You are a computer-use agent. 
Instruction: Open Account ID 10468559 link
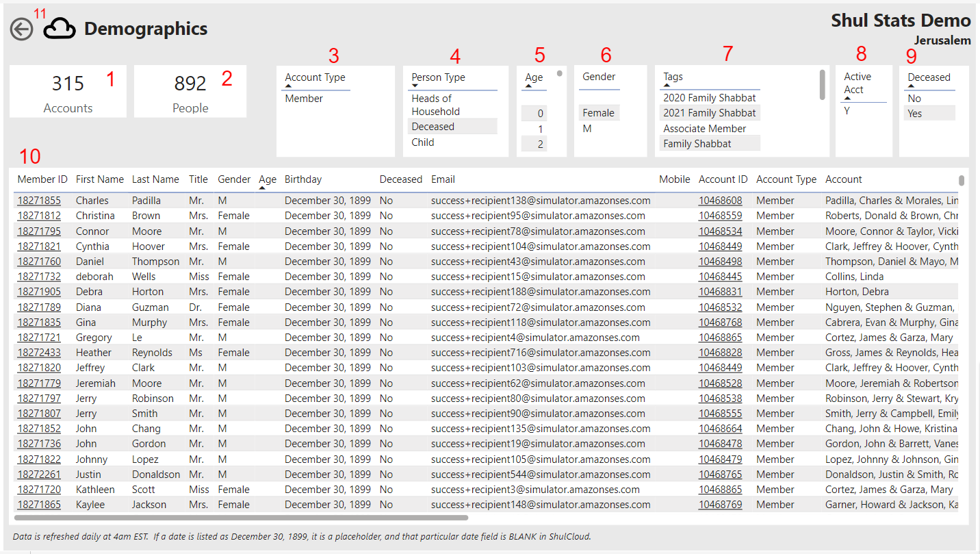(720, 216)
